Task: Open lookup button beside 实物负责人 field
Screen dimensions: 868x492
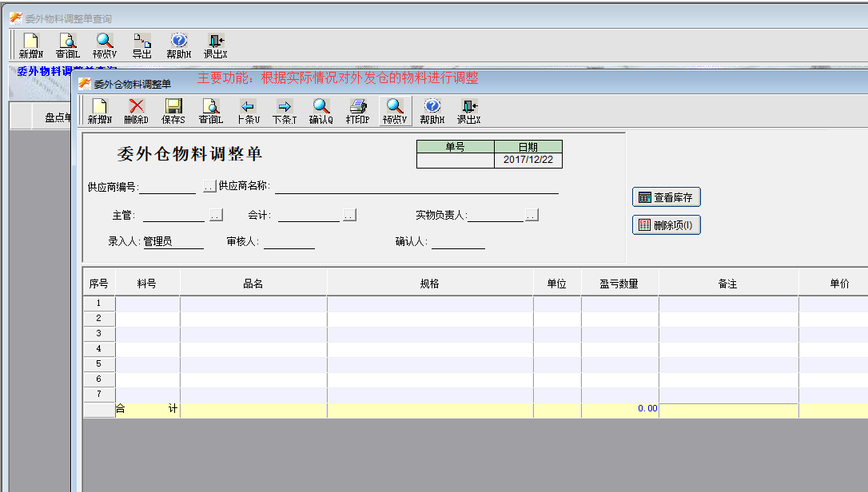Action: (x=532, y=215)
